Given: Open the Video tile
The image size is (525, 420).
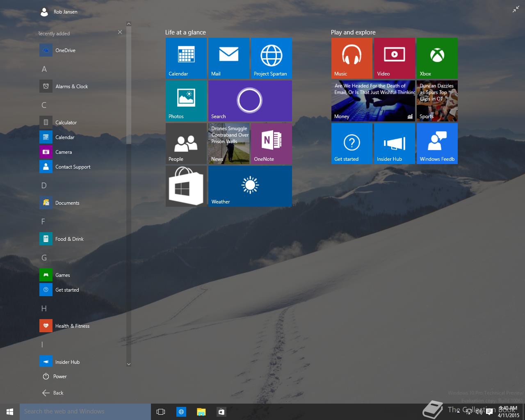Looking at the screenshot, I should [x=395, y=58].
